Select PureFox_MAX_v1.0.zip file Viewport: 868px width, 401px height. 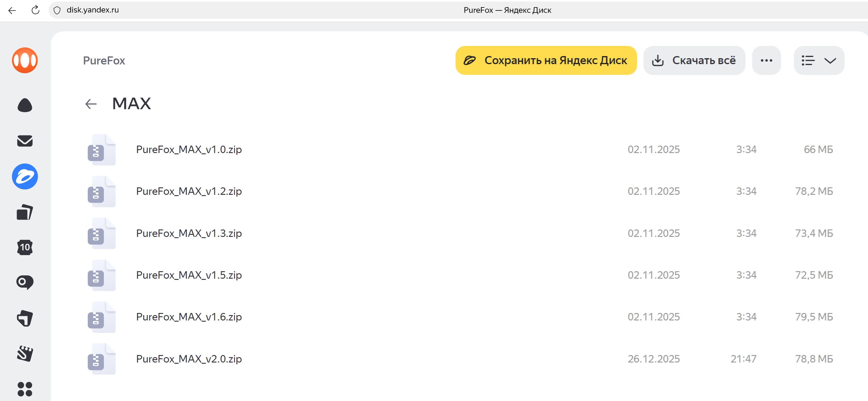(189, 149)
